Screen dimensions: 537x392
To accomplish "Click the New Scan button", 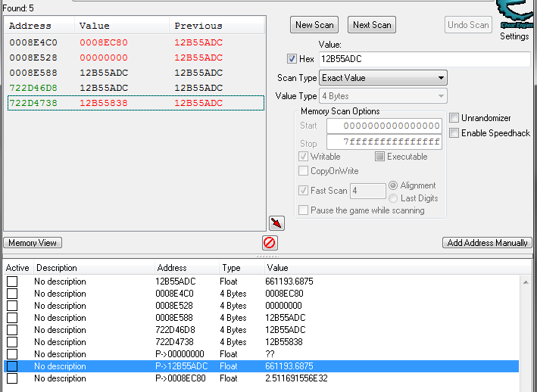I will click(314, 25).
